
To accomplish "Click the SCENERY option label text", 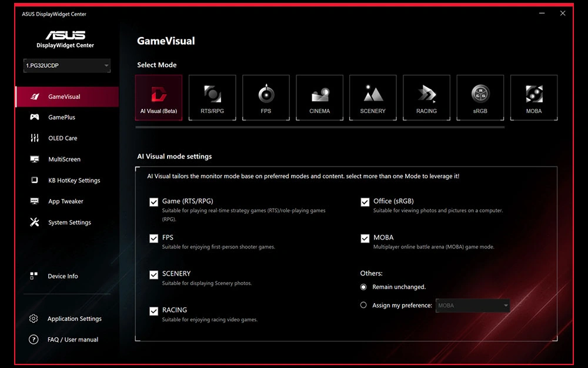I will pos(176,273).
